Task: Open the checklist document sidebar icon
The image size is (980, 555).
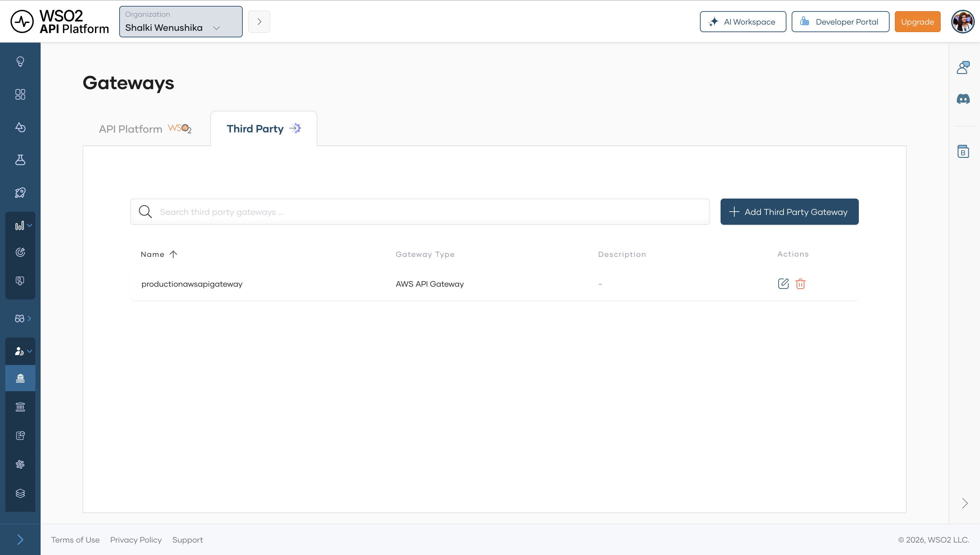Action: pyautogui.click(x=20, y=435)
